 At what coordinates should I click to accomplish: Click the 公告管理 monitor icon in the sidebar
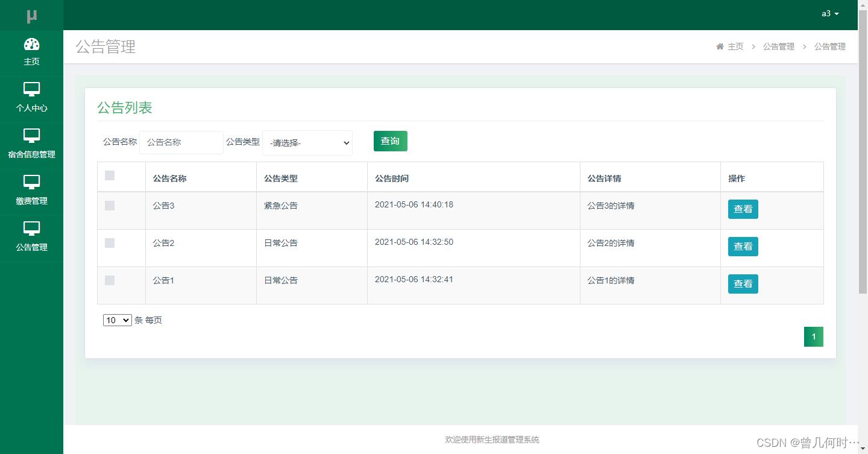pos(31,229)
